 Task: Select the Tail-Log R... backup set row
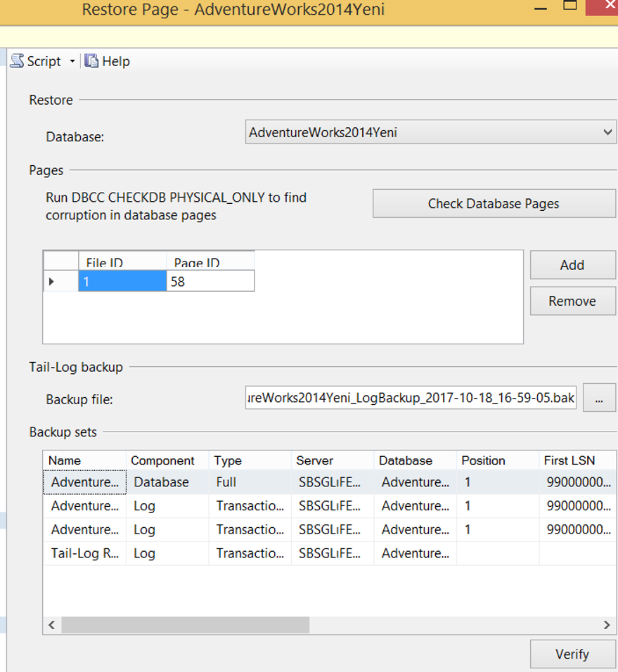click(x=330, y=553)
